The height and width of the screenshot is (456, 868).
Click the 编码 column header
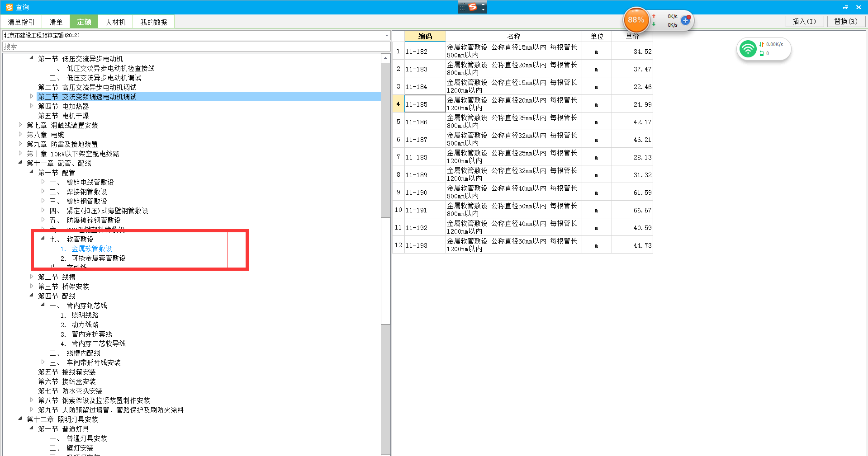(x=425, y=36)
